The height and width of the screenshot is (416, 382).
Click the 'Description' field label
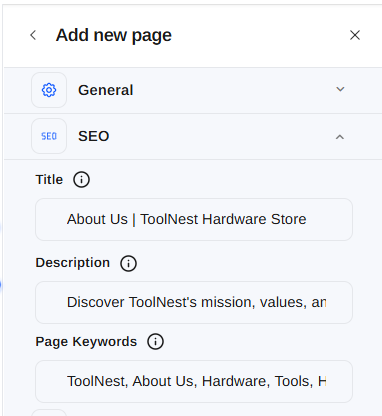tap(73, 263)
